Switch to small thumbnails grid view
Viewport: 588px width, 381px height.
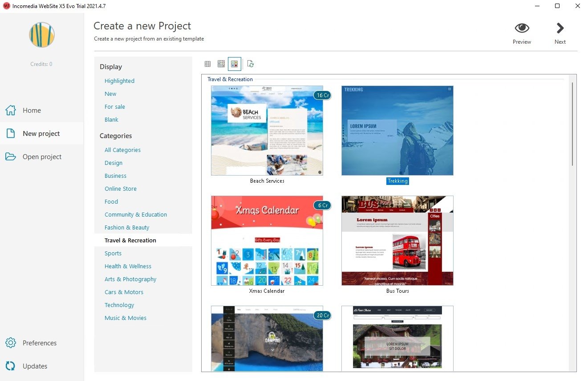click(207, 64)
